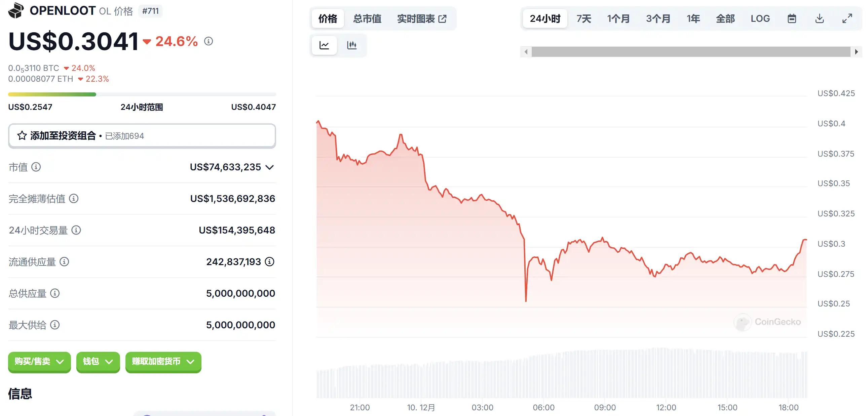Open the 购买/售卖 dropdown
This screenshot has width=868, height=416.
[39, 362]
